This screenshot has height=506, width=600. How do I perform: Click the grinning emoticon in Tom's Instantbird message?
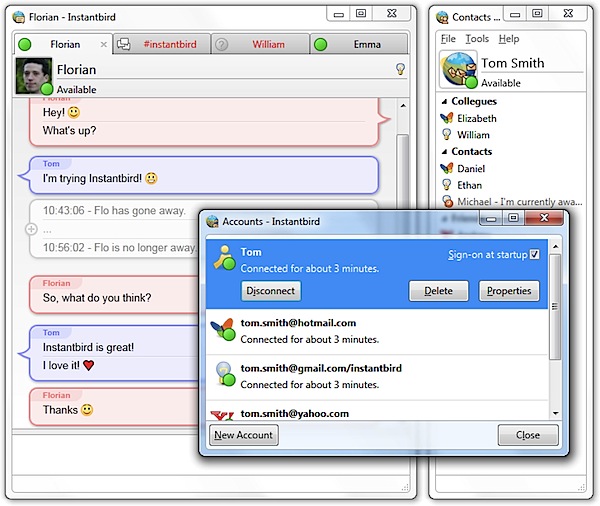click(152, 178)
